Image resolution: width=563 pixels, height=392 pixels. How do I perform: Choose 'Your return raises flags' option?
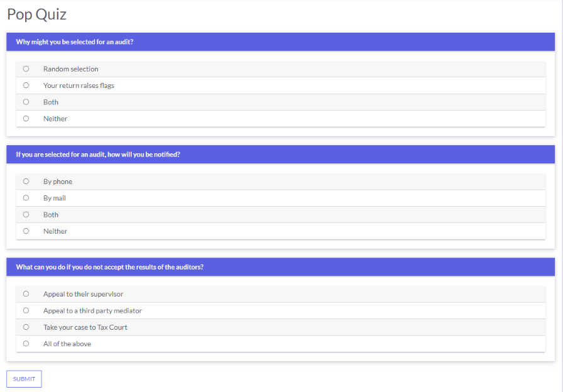point(26,85)
